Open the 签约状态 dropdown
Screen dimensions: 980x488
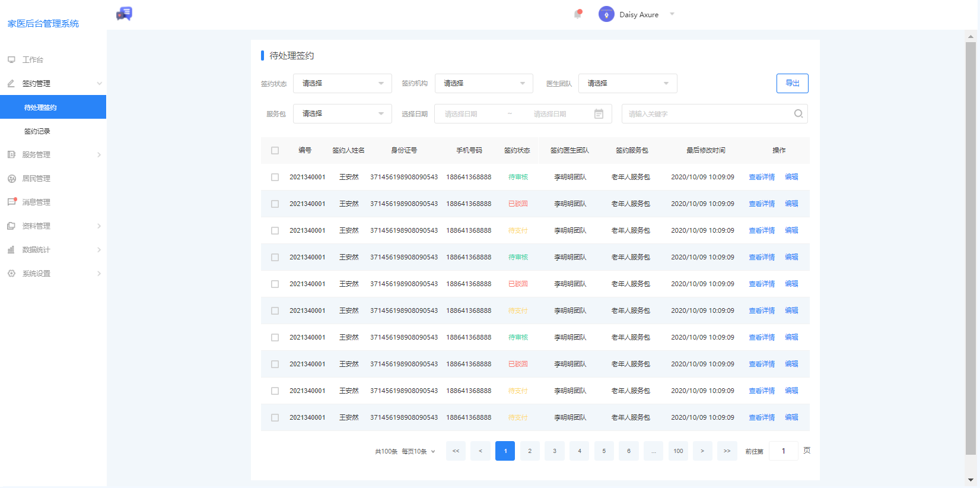[x=342, y=83]
